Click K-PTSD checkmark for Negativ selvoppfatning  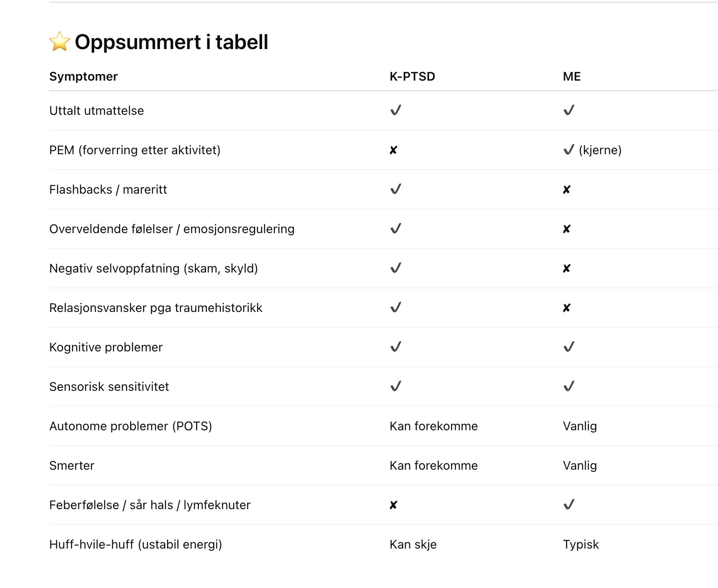click(395, 268)
